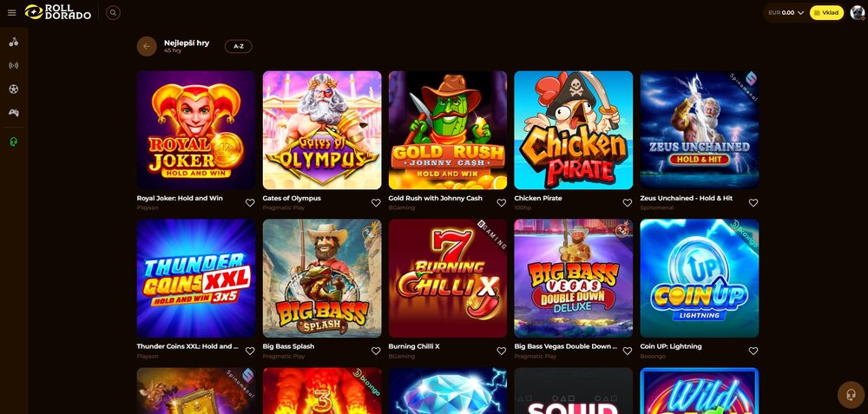Image resolution: width=868 pixels, height=414 pixels.
Task: Sort games using the A-Z button
Action: pos(239,47)
